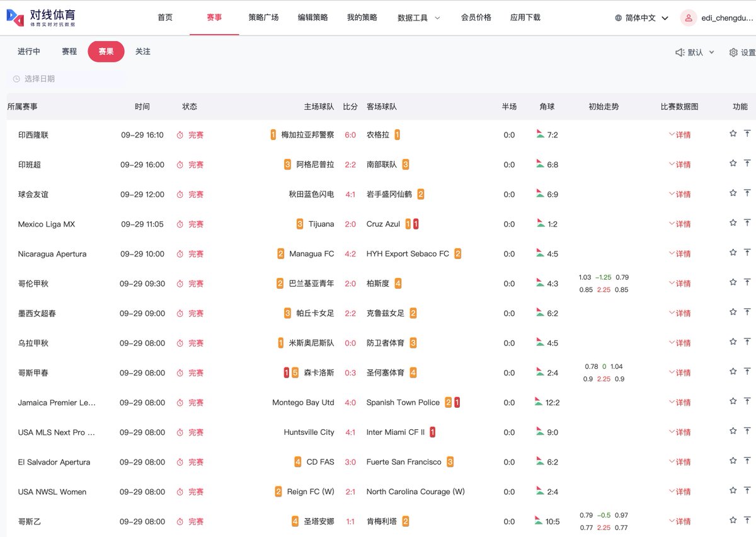Click the corner flag icon beside 7:2

pos(540,134)
